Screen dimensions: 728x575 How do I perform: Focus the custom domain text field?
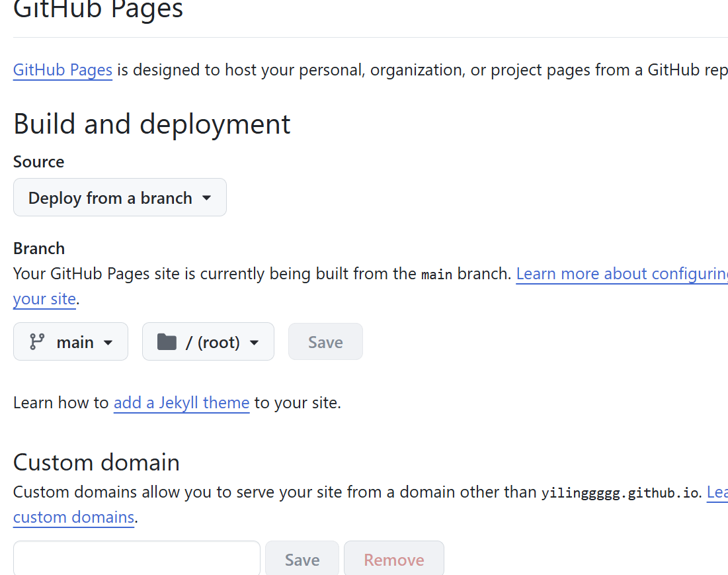tap(136, 558)
